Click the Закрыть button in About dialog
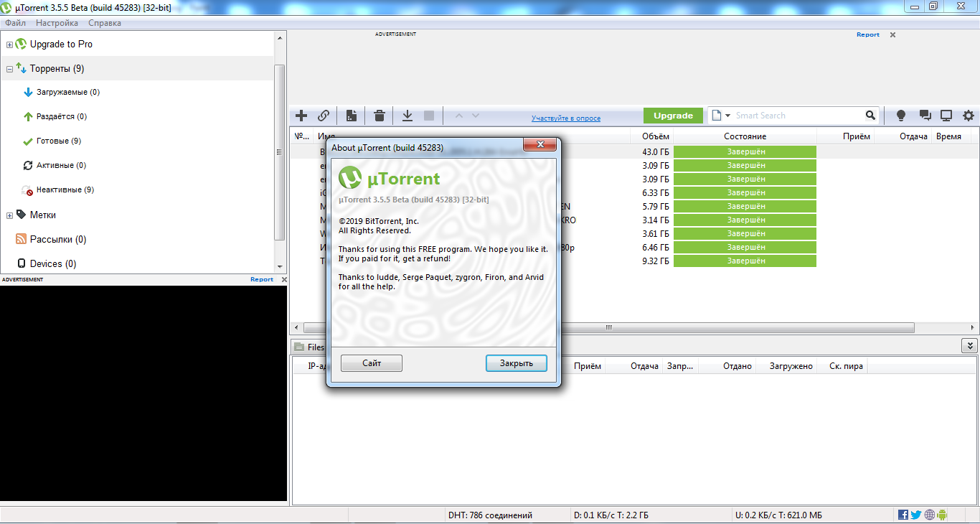The height and width of the screenshot is (524, 980). coord(517,363)
